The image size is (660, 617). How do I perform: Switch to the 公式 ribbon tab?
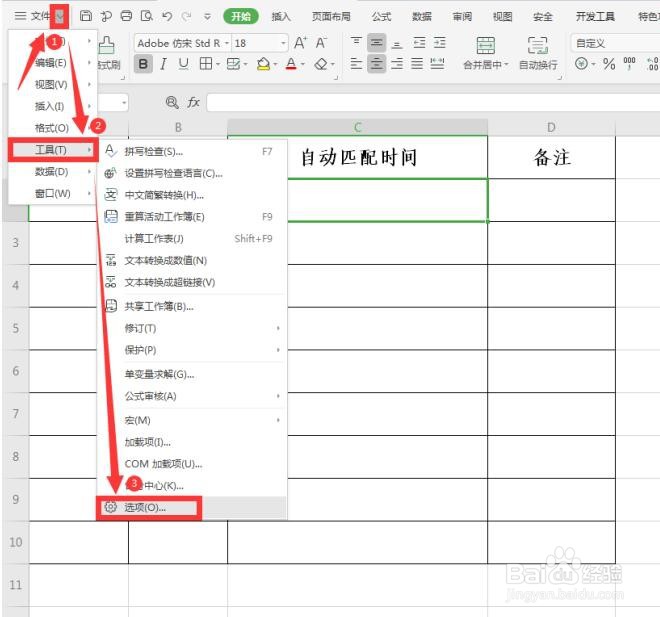pos(381,16)
